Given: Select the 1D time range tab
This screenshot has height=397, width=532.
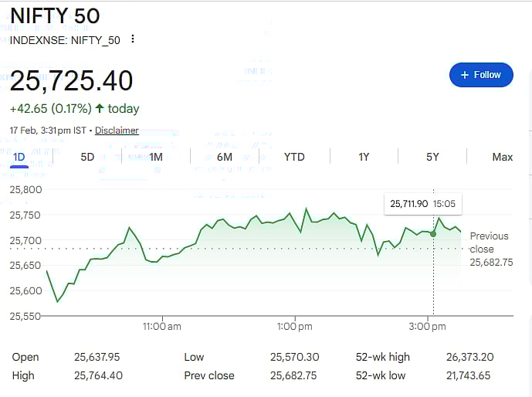Looking at the screenshot, I should tap(19, 157).
